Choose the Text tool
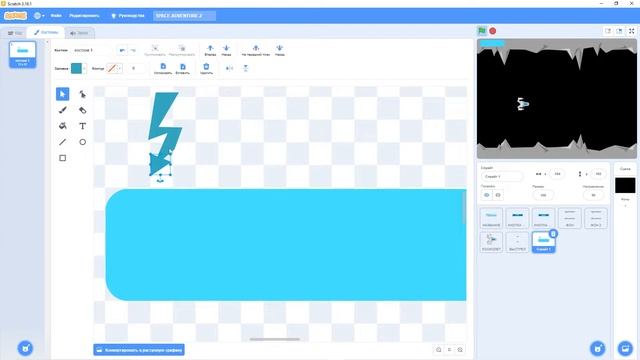Viewport: 640px width, 360px height. point(82,126)
